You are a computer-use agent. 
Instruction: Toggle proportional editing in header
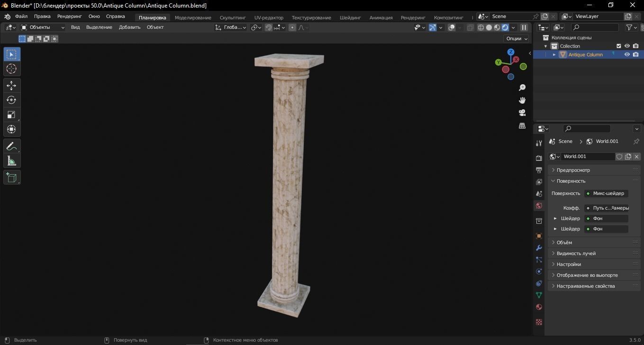[x=292, y=27]
